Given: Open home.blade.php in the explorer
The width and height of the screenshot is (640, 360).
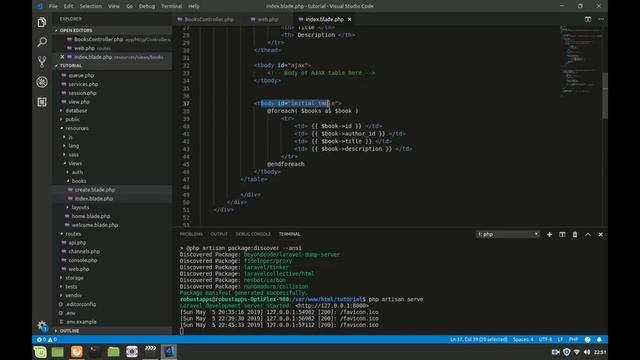Looking at the screenshot, I should [x=91, y=216].
